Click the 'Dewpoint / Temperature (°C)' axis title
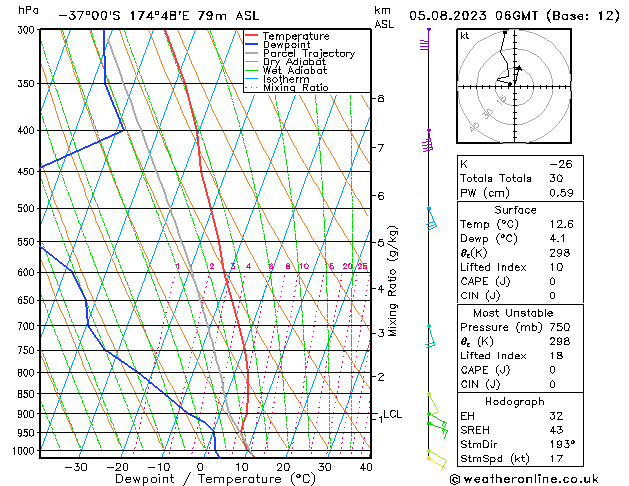This screenshot has height=486, width=629. coord(215,479)
